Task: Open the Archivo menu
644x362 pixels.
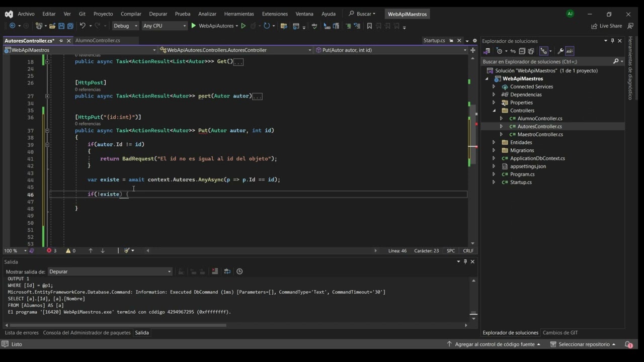Action: (x=26, y=14)
